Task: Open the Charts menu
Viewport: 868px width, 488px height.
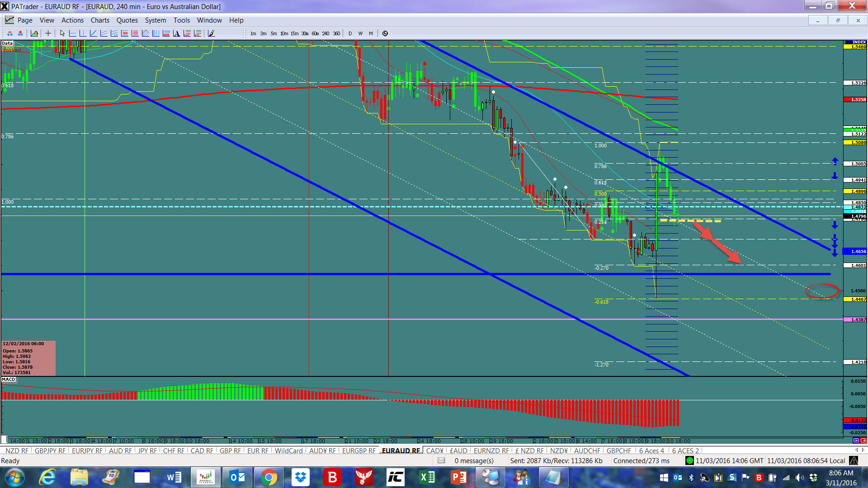Action: [x=99, y=20]
